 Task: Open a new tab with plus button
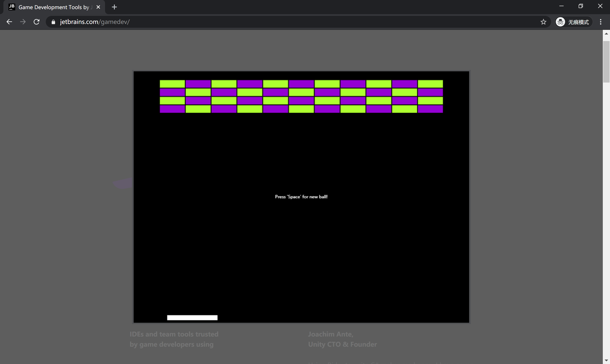point(114,7)
